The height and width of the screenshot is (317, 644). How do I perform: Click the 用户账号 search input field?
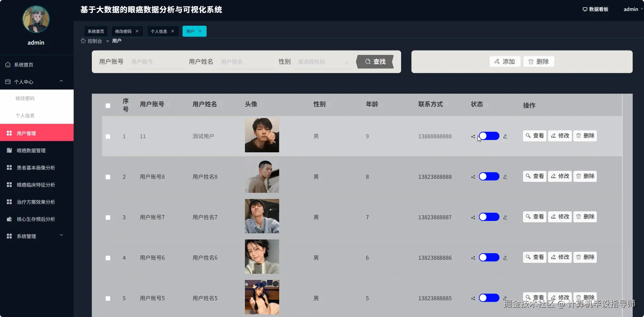156,62
